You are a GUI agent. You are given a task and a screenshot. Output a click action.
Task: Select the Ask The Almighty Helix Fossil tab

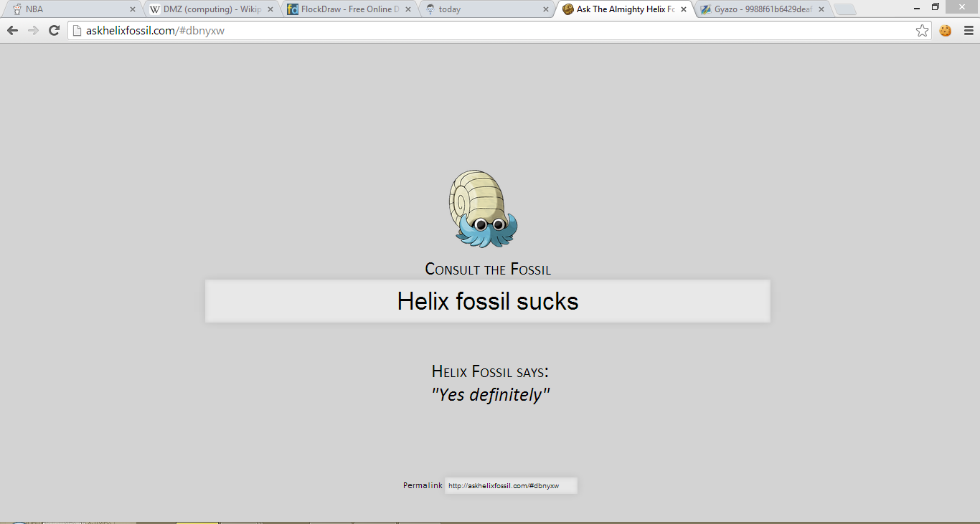tap(624, 9)
